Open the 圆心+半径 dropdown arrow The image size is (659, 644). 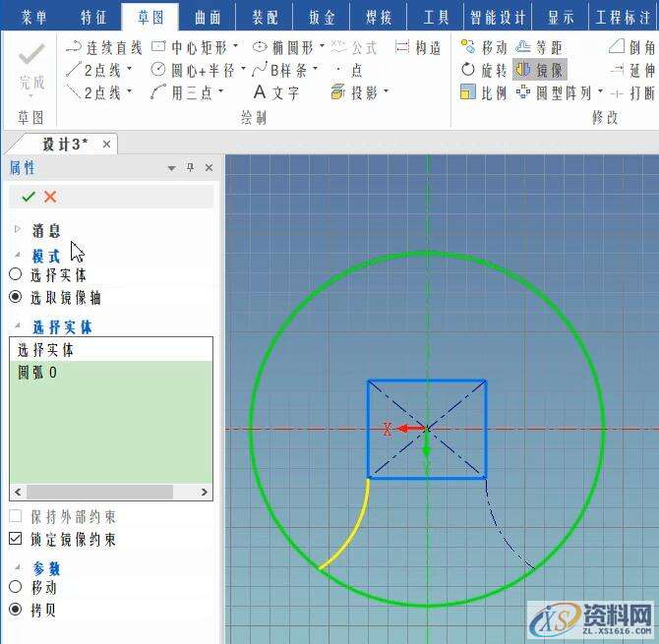(x=243, y=68)
